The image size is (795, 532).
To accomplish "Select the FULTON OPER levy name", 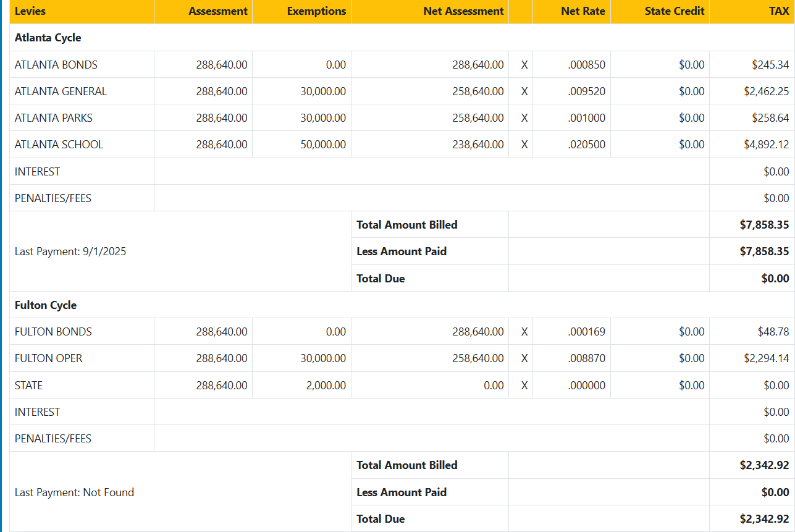I will click(x=48, y=358).
